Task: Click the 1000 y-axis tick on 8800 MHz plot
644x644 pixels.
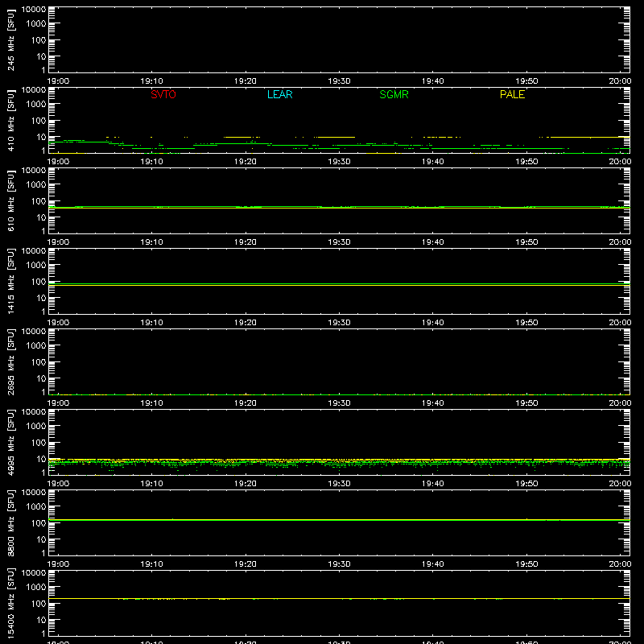Action: pyautogui.click(x=36, y=507)
